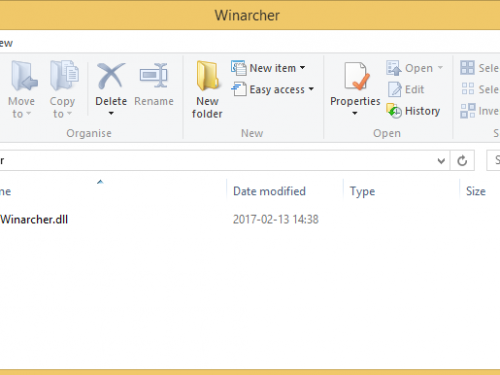Click the Move to folder icon
This screenshot has width=500, height=375.
(24, 76)
